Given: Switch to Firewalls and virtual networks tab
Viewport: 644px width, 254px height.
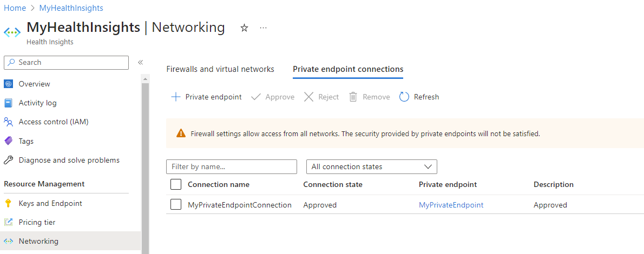Looking at the screenshot, I should click(220, 69).
